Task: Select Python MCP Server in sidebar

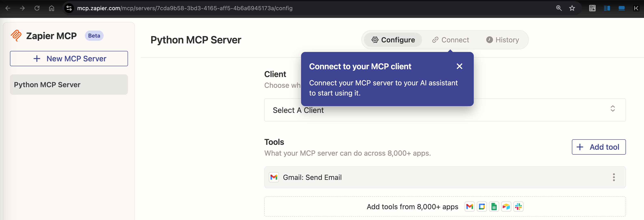Action: [x=69, y=85]
